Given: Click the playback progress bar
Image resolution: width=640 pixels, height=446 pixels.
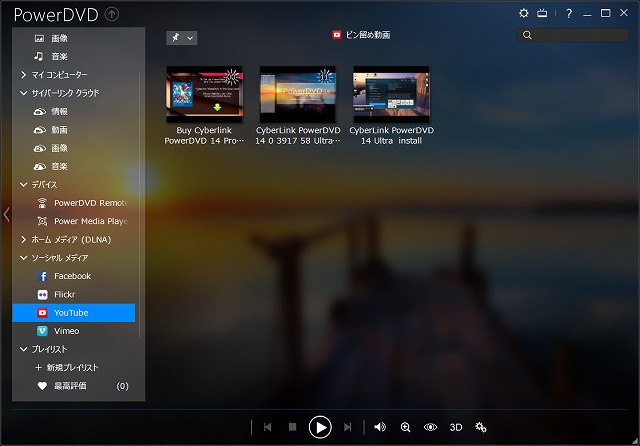Looking at the screenshot, I should pyautogui.click(x=320, y=409).
